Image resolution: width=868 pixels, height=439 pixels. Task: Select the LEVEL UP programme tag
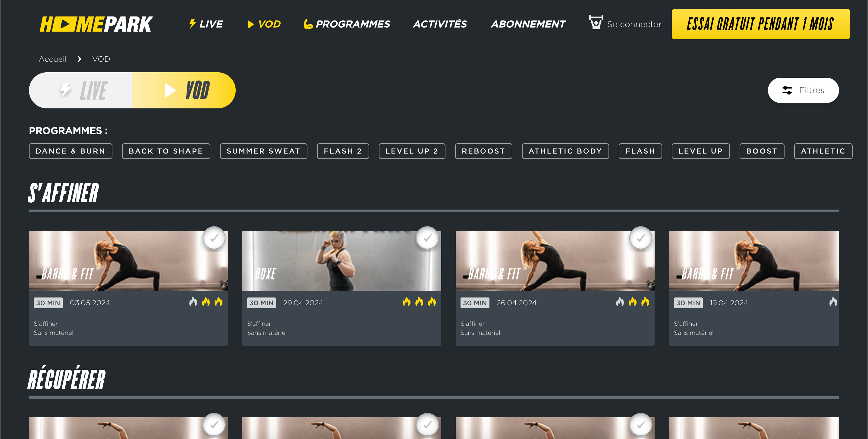(700, 151)
